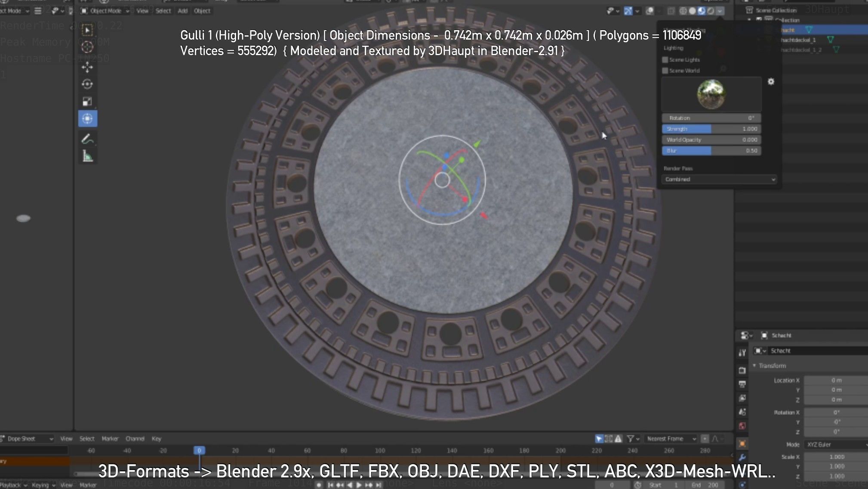Activate the Annotate tool
The height and width of the screenshot is (489, 868).
[x=87, y=139]
